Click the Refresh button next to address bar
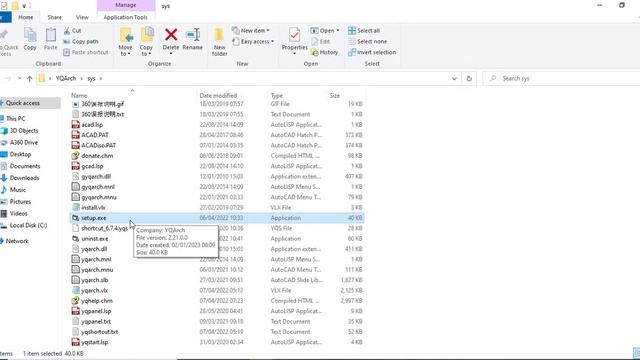 [x=469, y=78]
